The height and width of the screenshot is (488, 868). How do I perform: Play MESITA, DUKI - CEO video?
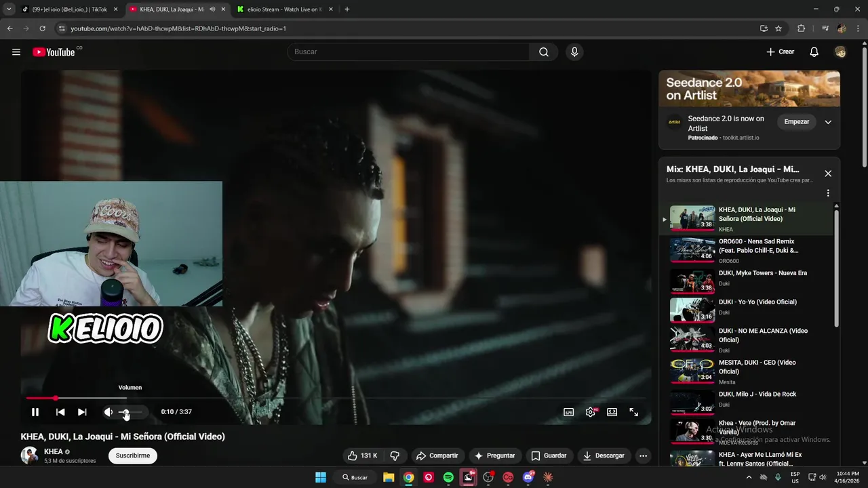(x=748, y=371)
